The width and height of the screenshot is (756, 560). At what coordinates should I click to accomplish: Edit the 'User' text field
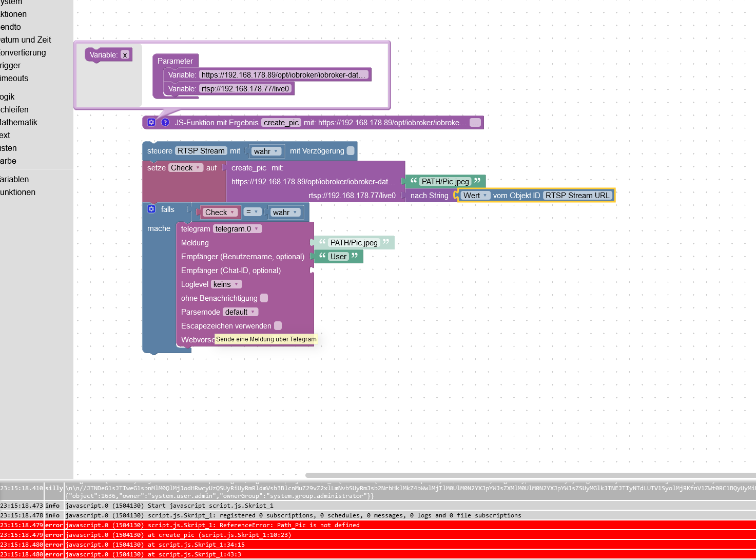pos(338,257)
